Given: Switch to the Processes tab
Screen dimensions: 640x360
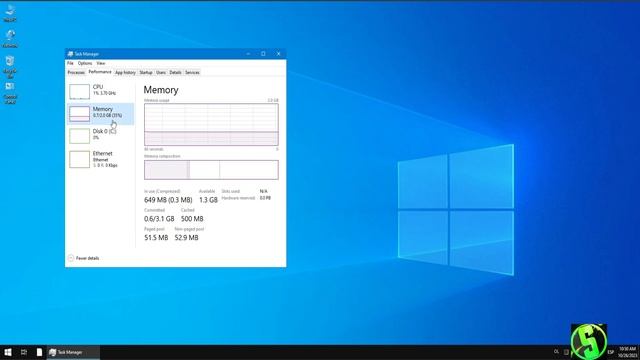Looking at the screenshot, I should click(x=76, y=72).
